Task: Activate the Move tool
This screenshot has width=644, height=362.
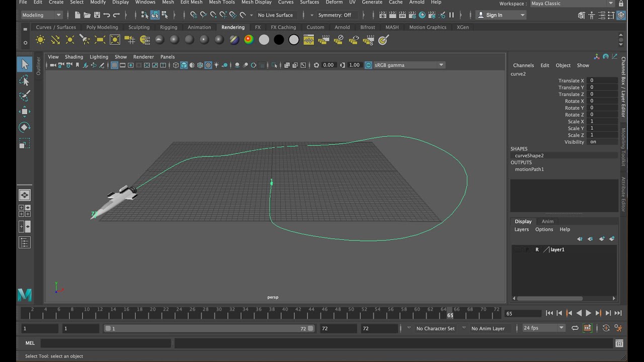Action: tap(24, 111)
